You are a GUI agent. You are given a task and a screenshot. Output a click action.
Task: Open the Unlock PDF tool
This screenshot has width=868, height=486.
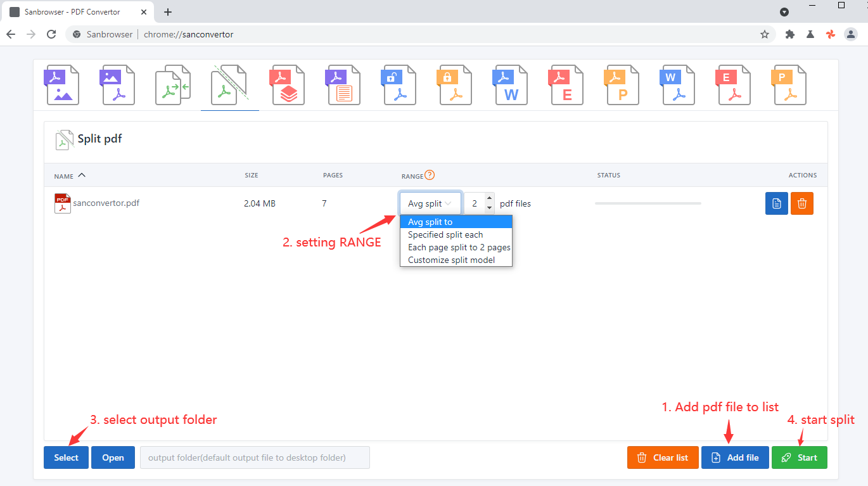399,85
